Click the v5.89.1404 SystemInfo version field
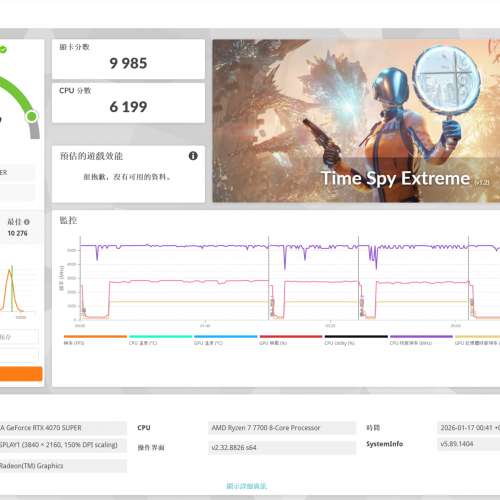Image resolution: width=500 pixels, height=500 pixels. click(469, 444)
